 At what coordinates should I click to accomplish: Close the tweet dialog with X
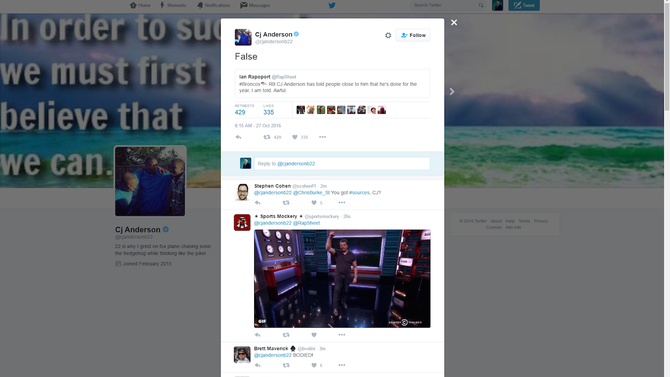pos(454,22)
